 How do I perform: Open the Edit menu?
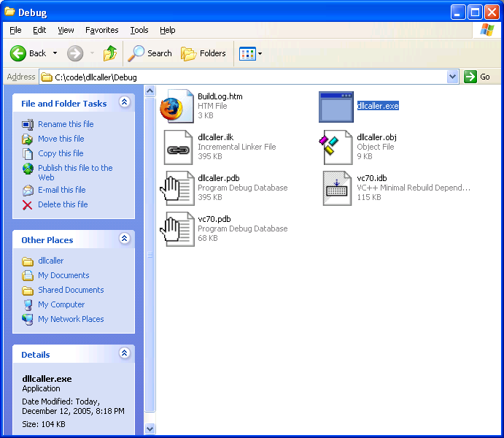[x=39, y=30]
